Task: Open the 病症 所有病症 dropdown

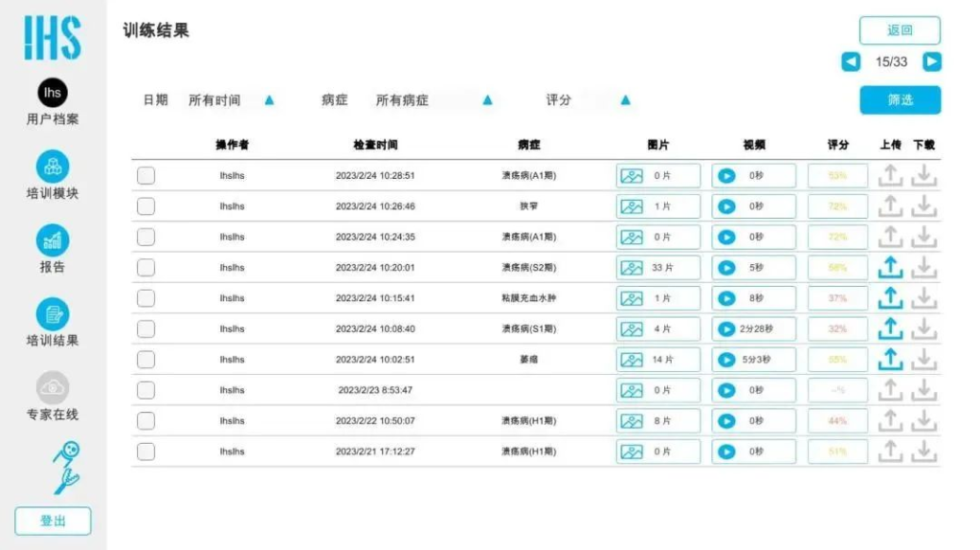Action: 487,99
